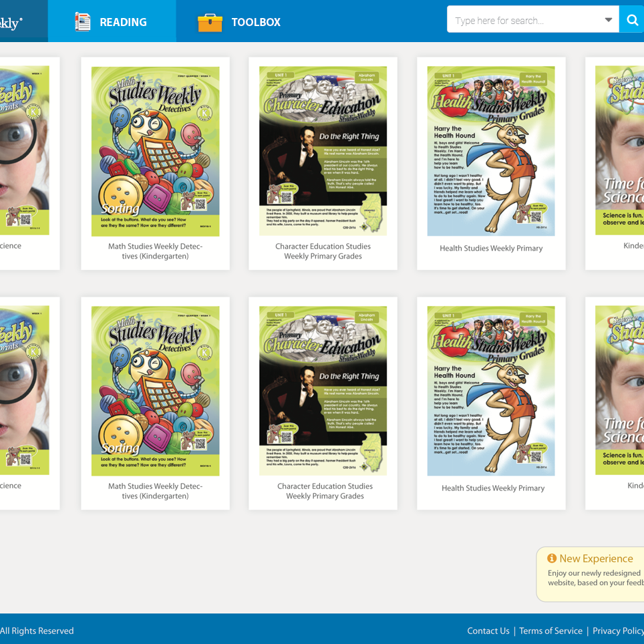Click the Reading newspaper icon
Viewport: 644px width, 644px height.
pos(83,22)
